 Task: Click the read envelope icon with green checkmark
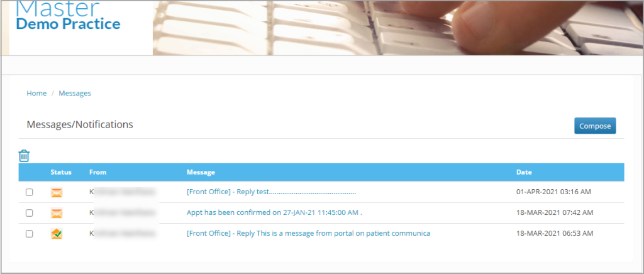click(x=57, y=234)
